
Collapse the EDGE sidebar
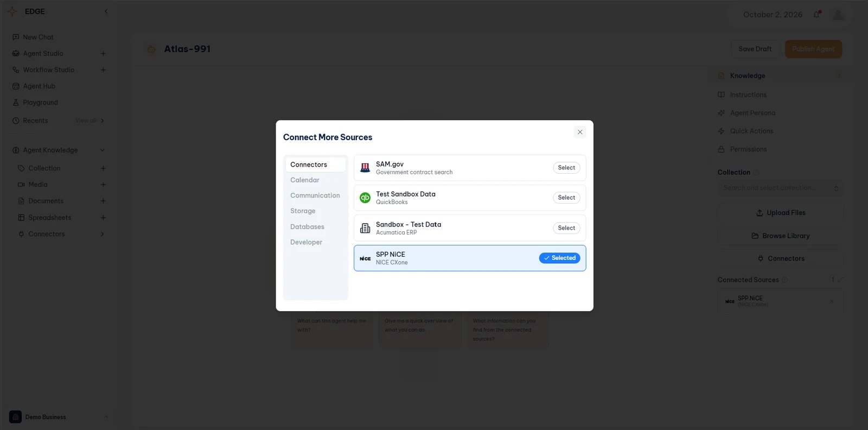106,11
